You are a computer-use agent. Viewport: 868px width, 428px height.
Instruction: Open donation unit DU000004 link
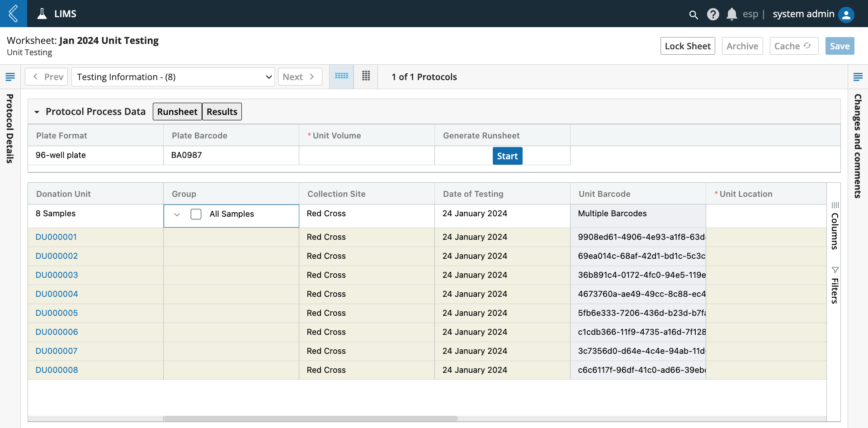coord(57,294)
